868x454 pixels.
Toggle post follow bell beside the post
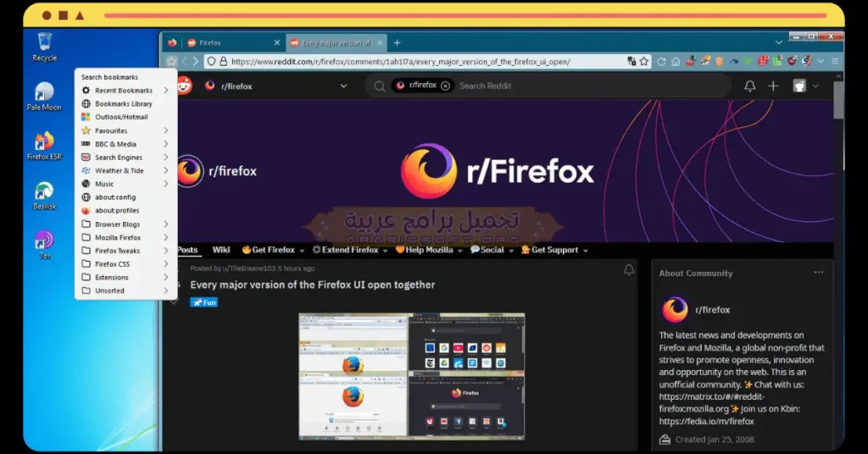coord(629,270)
